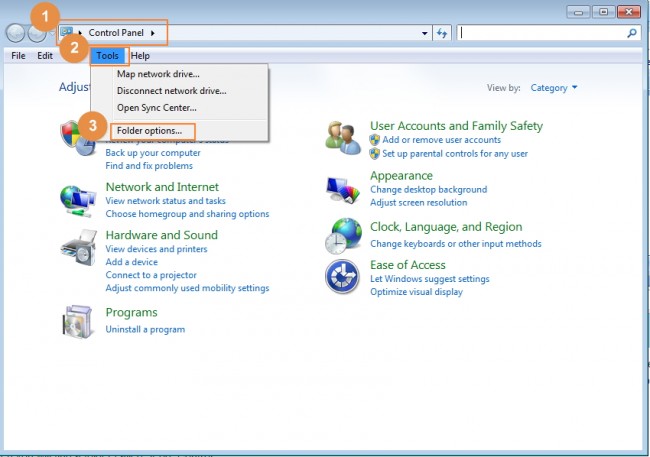This screenshot has width=650, height=457.
Task: Click the search magnifier icon
Action: (631, 33)
